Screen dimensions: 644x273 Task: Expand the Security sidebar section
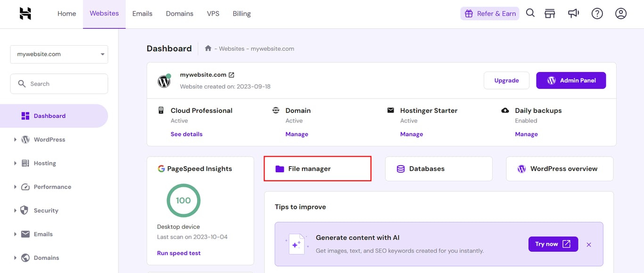[x=45, y=210]
